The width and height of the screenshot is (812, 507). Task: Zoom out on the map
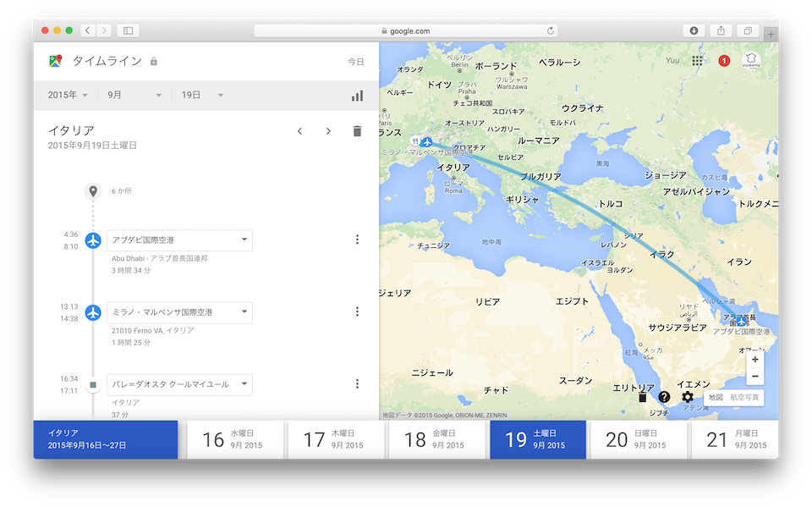[754, 377]
